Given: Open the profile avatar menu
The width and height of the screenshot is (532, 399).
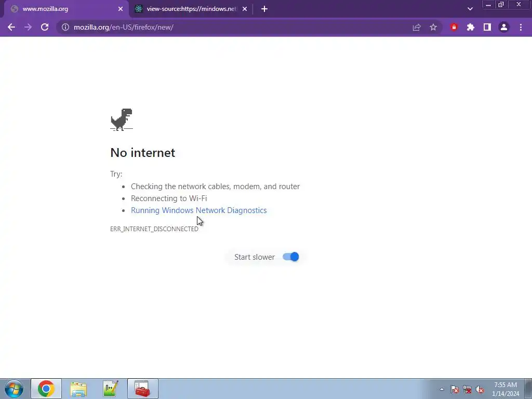Looking at the screenshot, I should [504, 27].
